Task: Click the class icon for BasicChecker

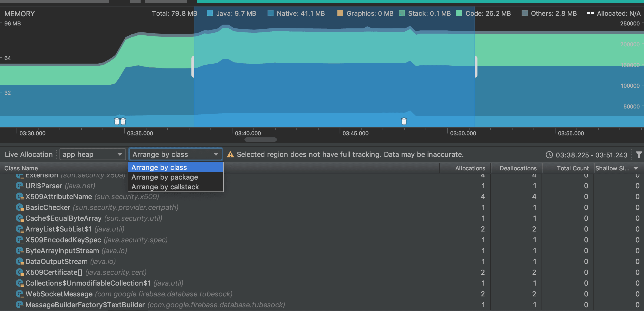Action: pos(19,207)
